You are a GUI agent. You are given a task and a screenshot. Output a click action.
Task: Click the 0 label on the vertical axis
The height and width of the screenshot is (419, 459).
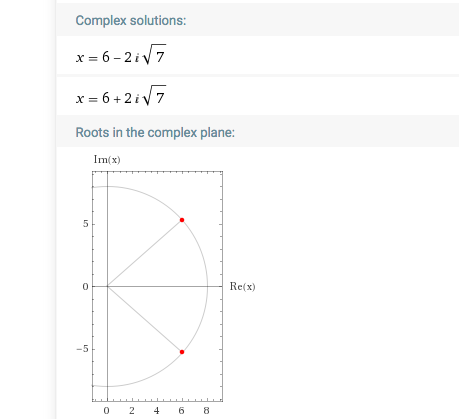click(x=85, y=287)
